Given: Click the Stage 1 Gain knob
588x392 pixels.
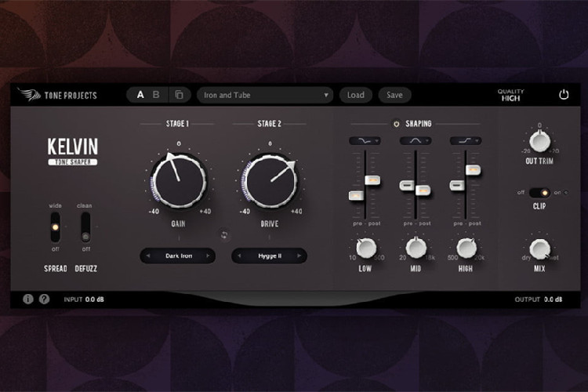Looking at the screenshot, I should 179,181.
